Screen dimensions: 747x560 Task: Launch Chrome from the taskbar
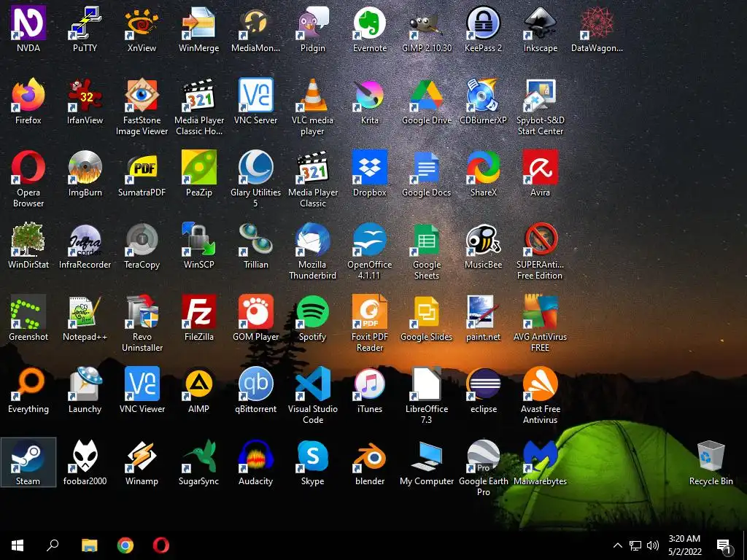coord(125,545)
